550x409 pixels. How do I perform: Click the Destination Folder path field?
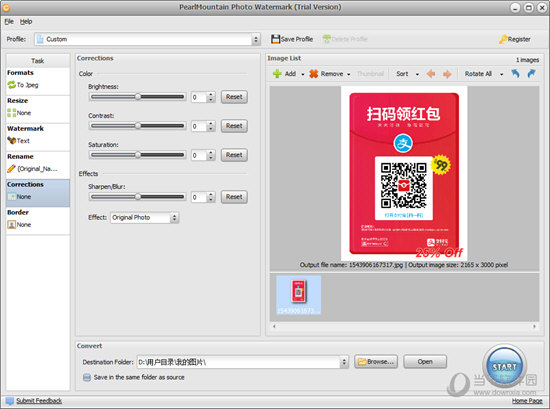(239, 362)
